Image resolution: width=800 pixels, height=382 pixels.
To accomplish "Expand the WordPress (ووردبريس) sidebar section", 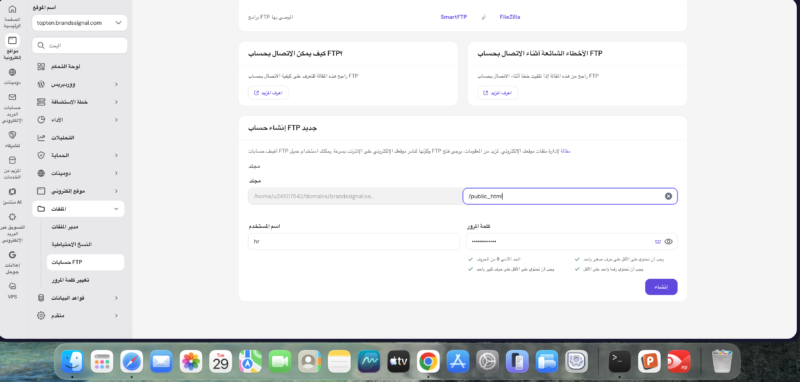I will point(116,84).
